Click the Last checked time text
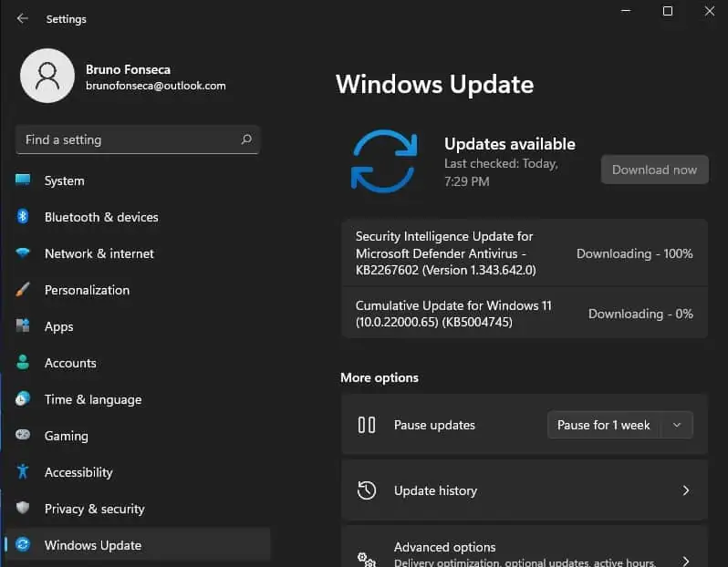The width and height of the screenshot is (728, 567). click(x=501, y=172)
